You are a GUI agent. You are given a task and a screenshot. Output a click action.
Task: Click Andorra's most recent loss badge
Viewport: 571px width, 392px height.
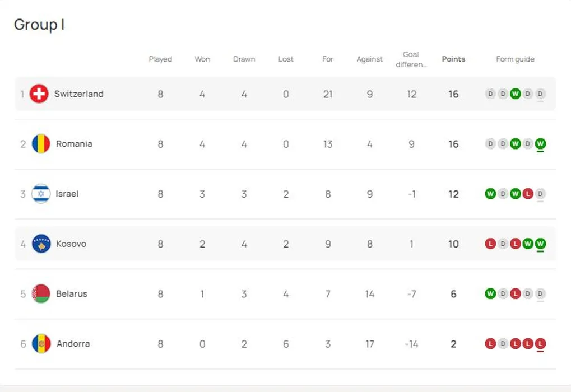pos(540,344)
